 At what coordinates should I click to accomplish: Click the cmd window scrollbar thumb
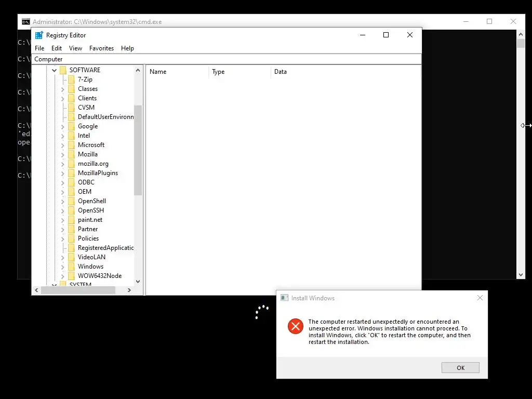point(521,44)
